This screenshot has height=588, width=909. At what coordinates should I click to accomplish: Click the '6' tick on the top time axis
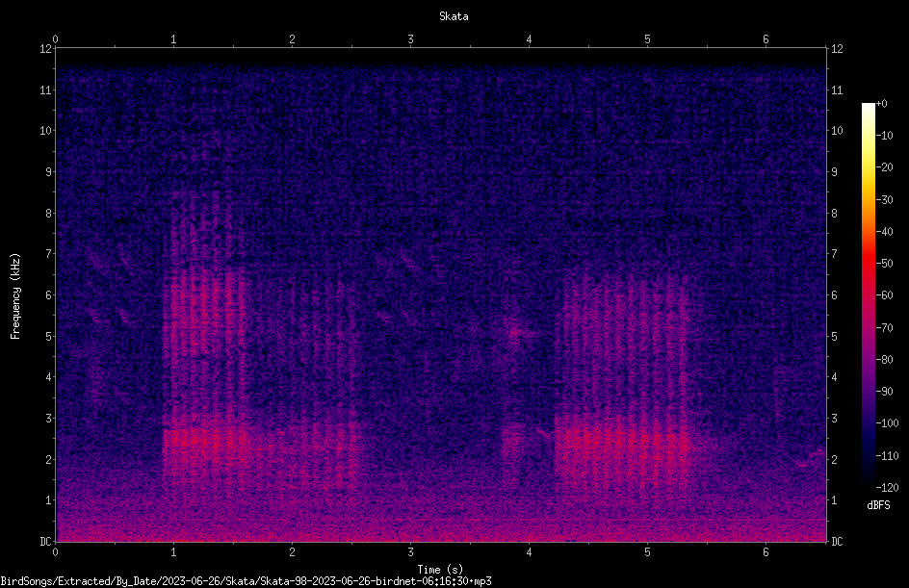pyautogui.click(x=766, y=39)
